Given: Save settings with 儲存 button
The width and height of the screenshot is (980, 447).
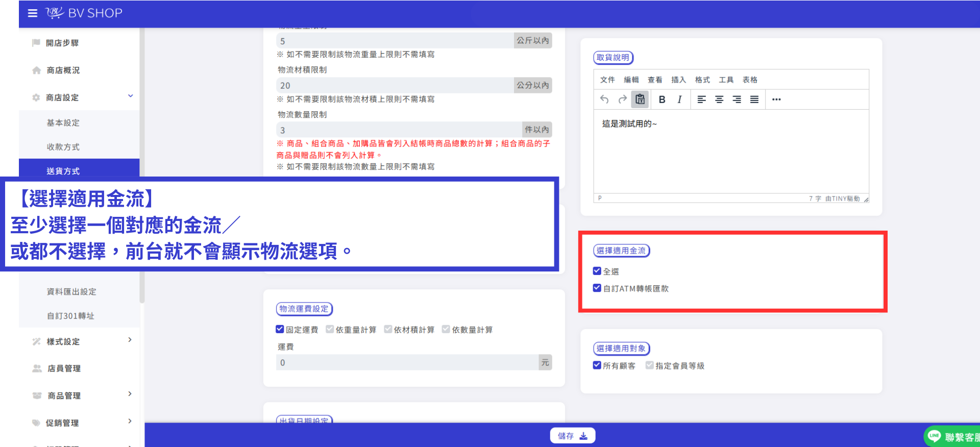Looking at the screenshot, I should tap(573, 436).
